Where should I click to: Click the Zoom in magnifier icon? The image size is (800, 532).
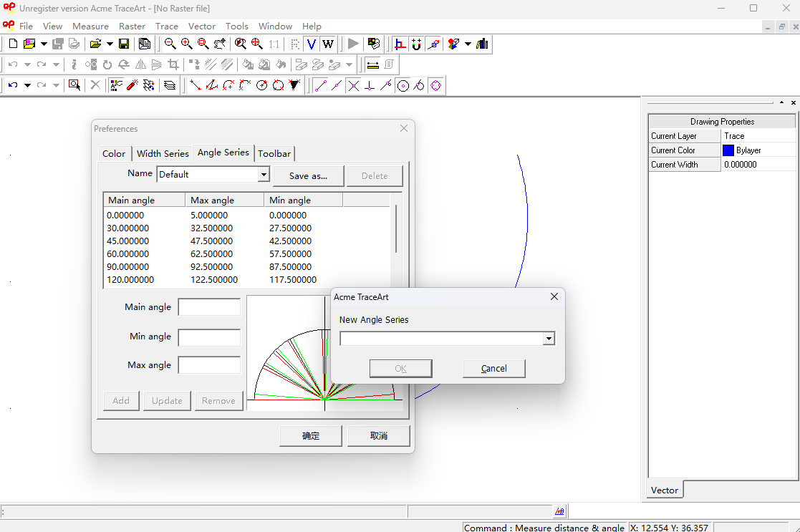coord(186,44)
